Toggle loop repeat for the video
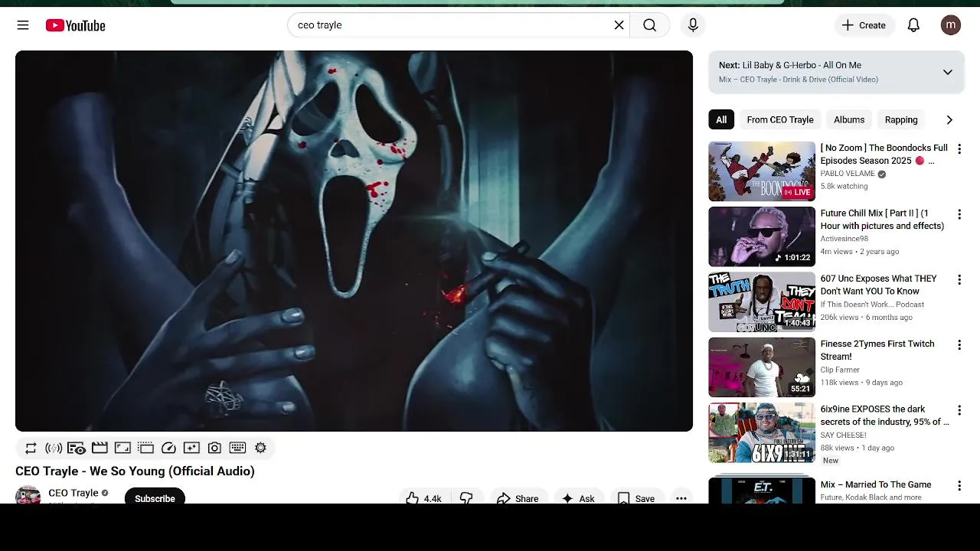Screen dimensions: 980x551 pyautogui.click(x=31, y=448)
